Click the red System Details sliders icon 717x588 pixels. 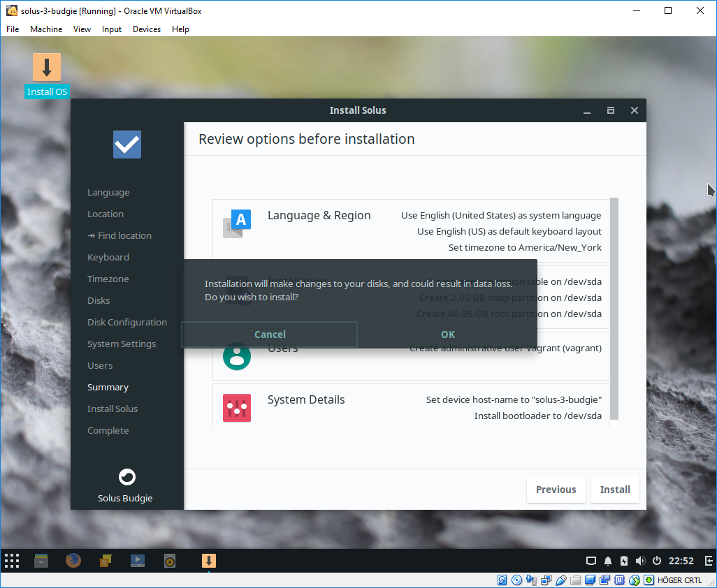click(x=237, y=408)
